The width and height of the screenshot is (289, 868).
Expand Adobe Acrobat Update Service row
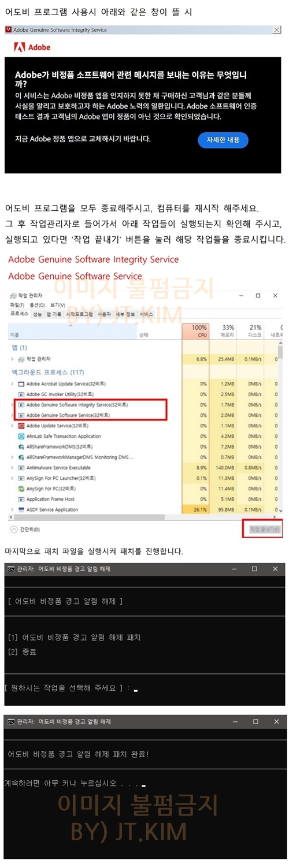[13, 383]
